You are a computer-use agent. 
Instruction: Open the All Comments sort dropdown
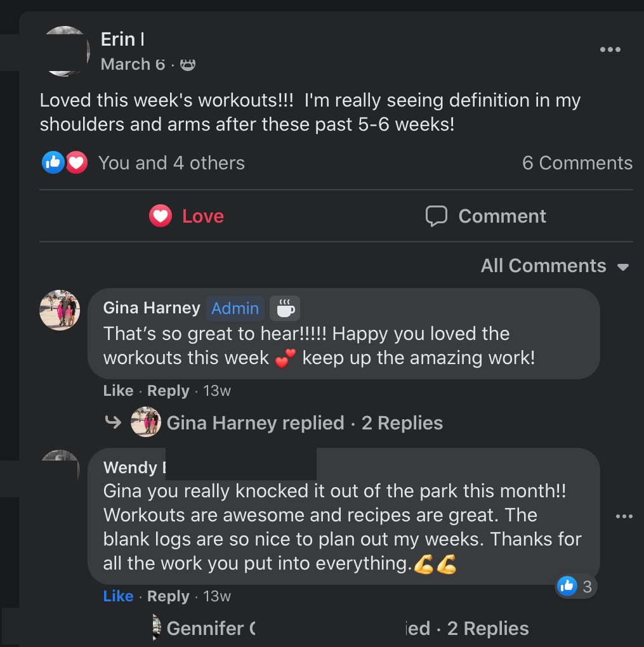tap(555, 266)
